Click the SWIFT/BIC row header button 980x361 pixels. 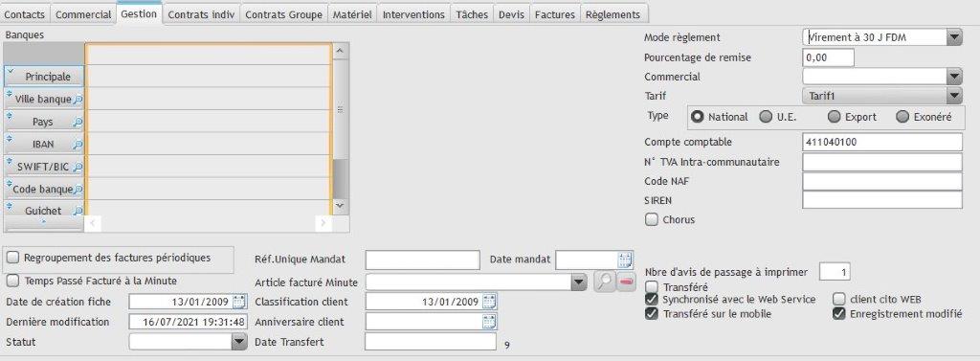click(x=44, y=167)
